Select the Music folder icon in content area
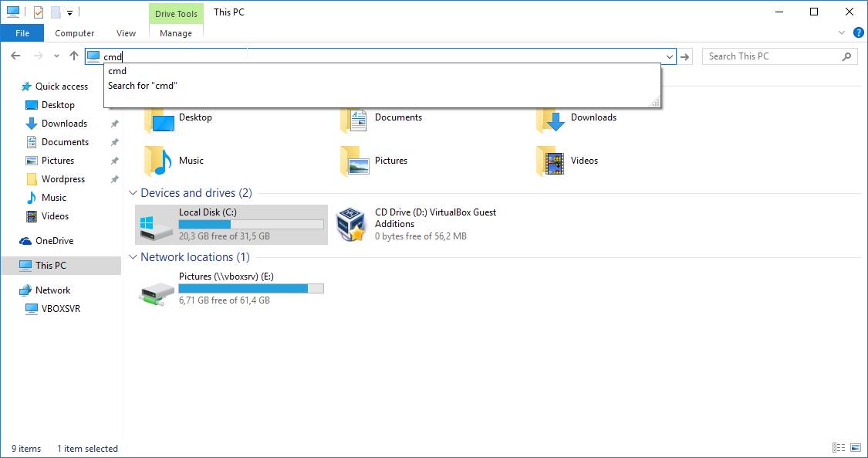 pyautogui.click(x=158, y=161)
